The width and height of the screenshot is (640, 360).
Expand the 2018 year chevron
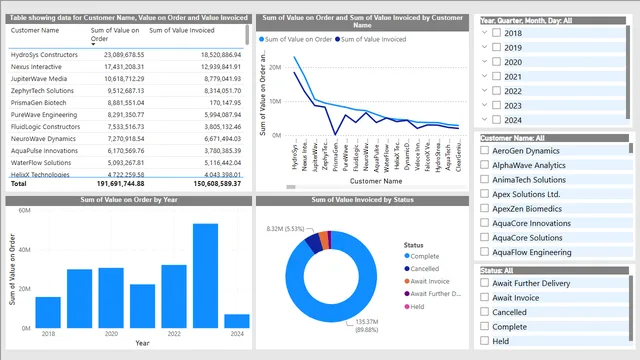tap(484, 32)
